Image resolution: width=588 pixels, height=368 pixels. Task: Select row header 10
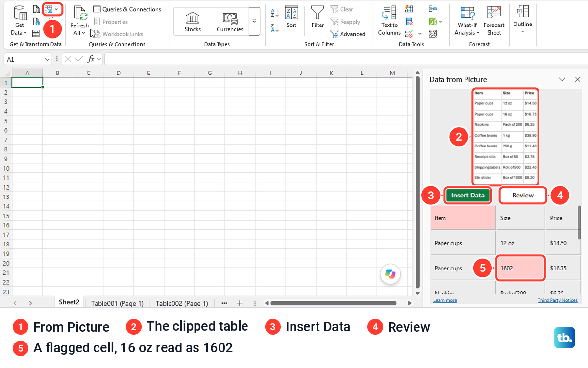coord(6,168)
